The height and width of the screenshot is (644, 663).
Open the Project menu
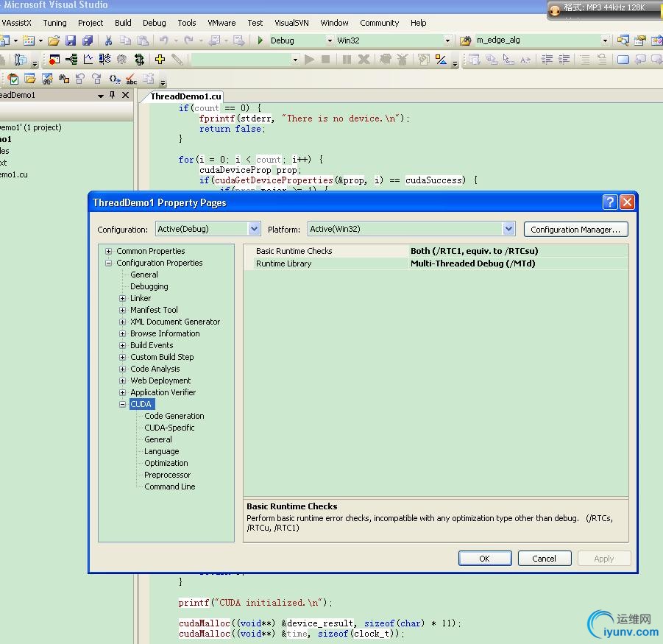(x=91, y=23)
